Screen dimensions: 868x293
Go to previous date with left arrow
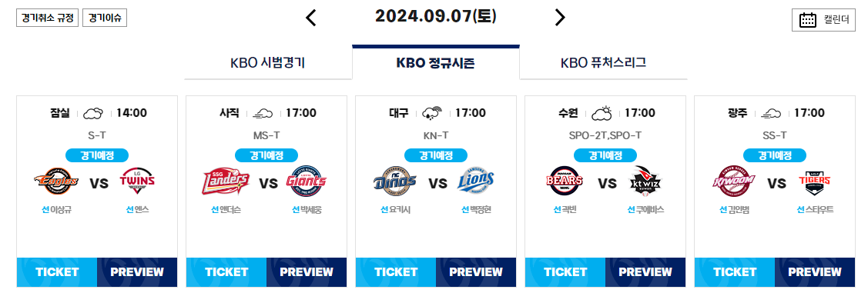(311, 18)
